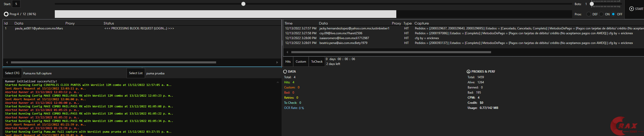The image size is (644, 136).
Task: Open the Select CFG chooser
Action: (12, 73)
